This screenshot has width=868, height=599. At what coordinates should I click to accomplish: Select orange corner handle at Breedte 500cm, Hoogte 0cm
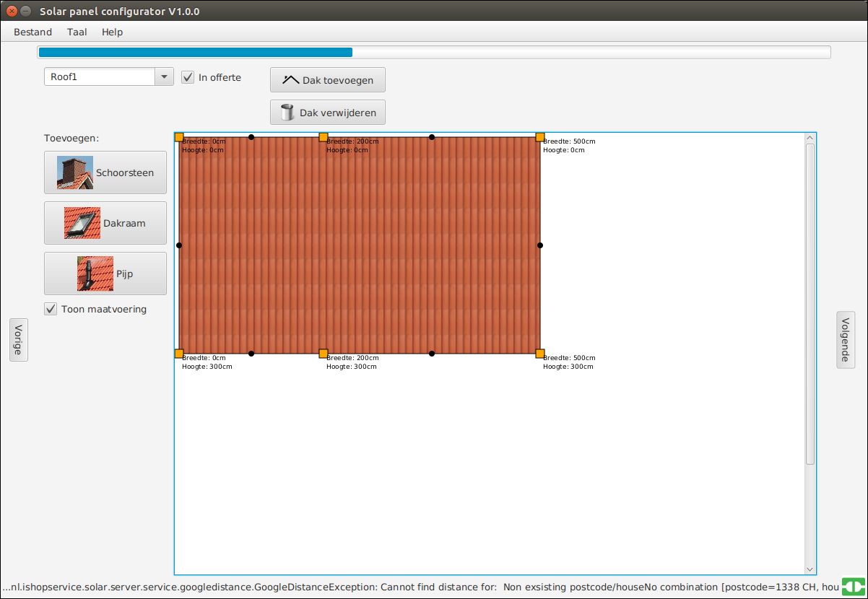[x=540, y=137]
